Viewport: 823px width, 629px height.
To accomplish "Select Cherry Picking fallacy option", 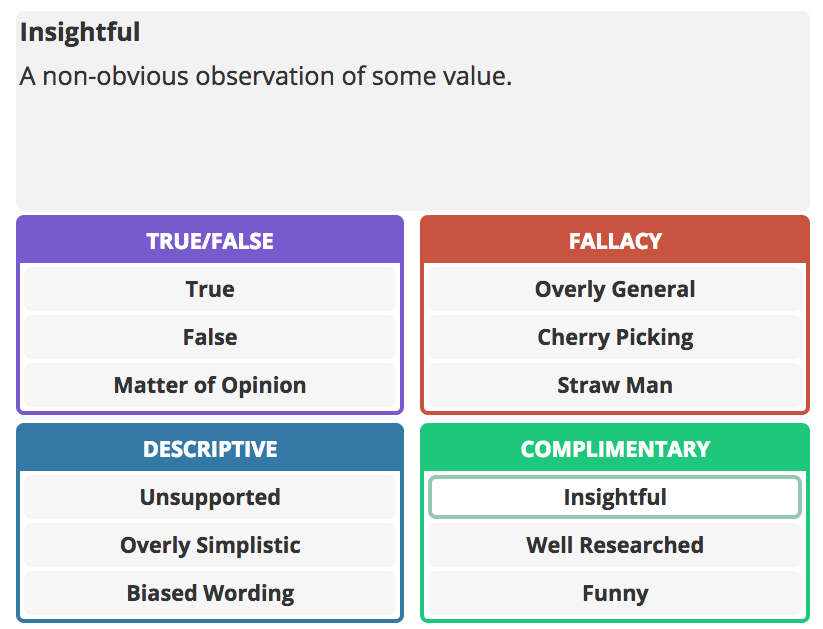I will [x=615, y=337].
